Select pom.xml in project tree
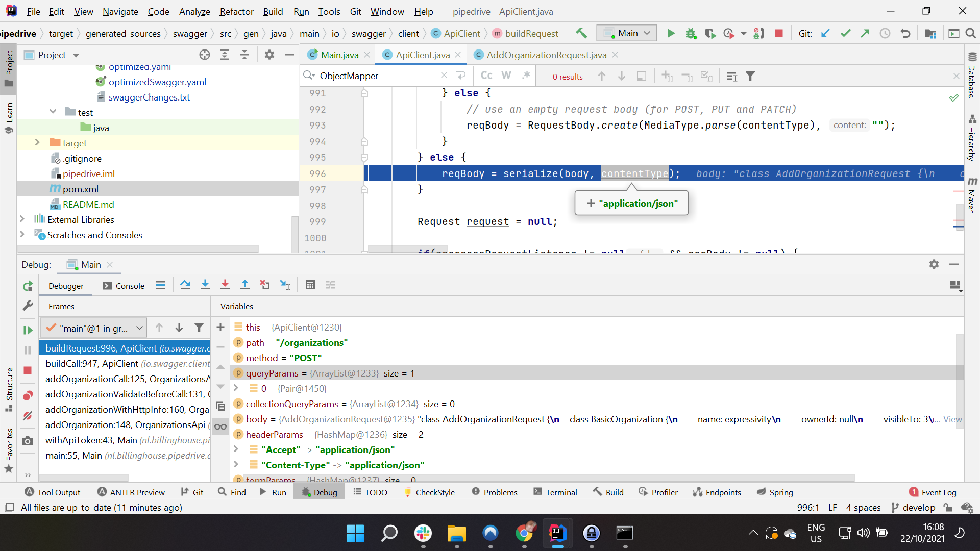Screen dimensions: 980x551 80,189
